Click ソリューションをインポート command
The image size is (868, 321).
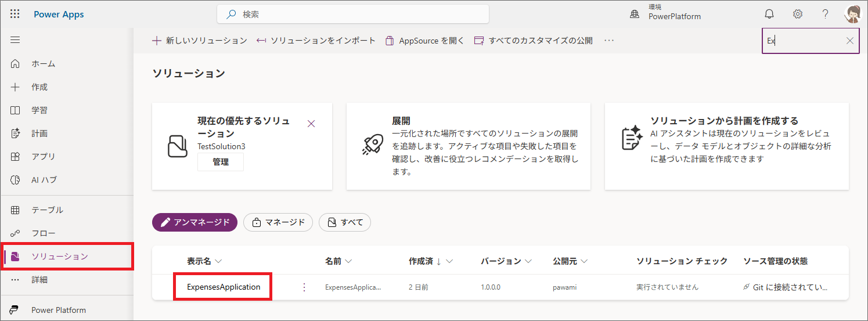[x=316, y=41]
